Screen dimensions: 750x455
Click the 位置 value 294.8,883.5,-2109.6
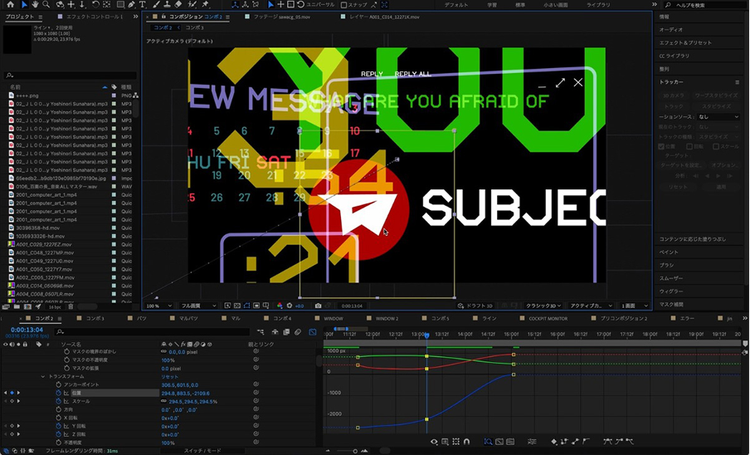pos(185,393)
